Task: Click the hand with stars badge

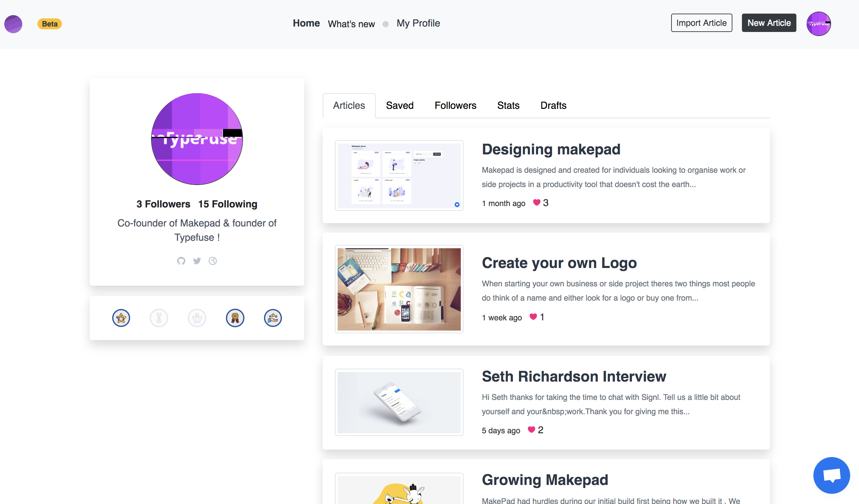Action: pos(273,318)
